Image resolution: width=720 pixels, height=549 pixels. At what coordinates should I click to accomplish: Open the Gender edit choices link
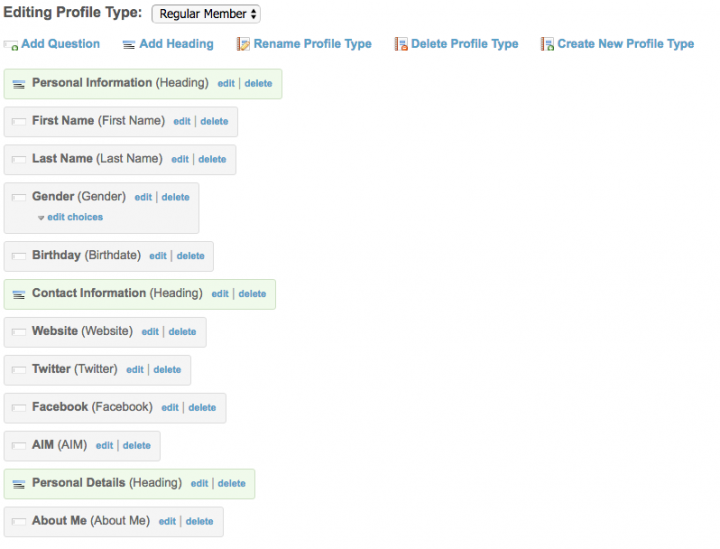click(75, 217)
